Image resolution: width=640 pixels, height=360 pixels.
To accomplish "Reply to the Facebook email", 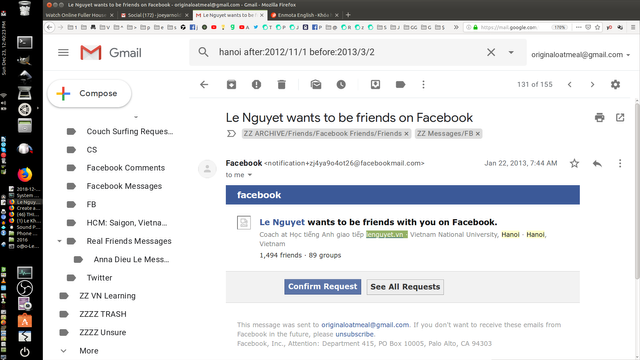I will click(x=597, y=163).
